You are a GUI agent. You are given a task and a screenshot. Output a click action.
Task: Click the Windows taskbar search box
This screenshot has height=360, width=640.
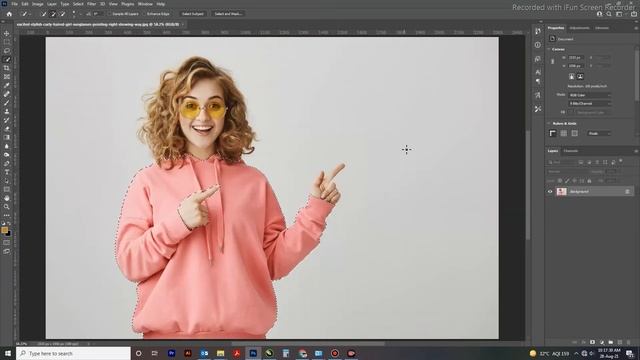tap(73, 353)
